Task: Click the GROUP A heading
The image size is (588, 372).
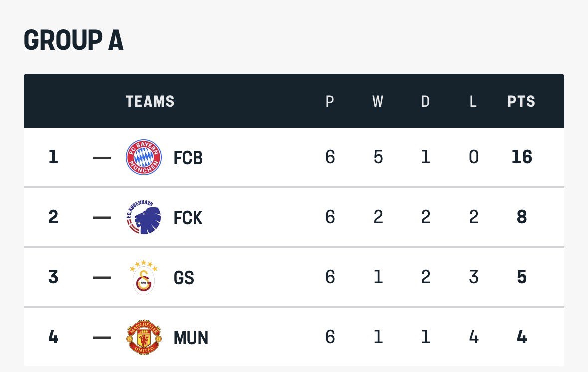Action: tap(73, 41)
